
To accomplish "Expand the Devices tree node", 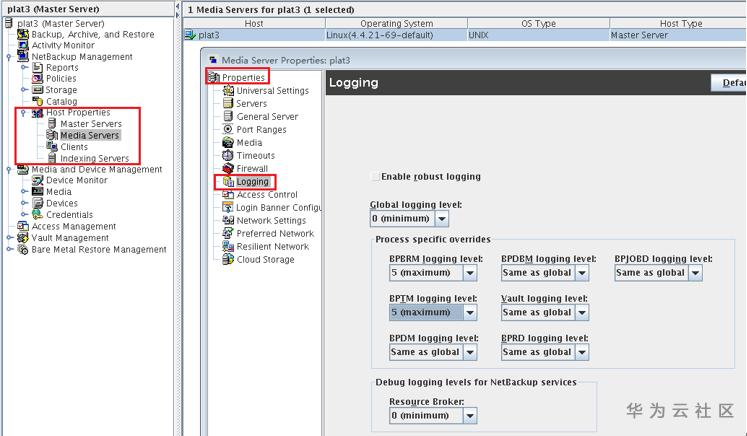I will (24, 203).
